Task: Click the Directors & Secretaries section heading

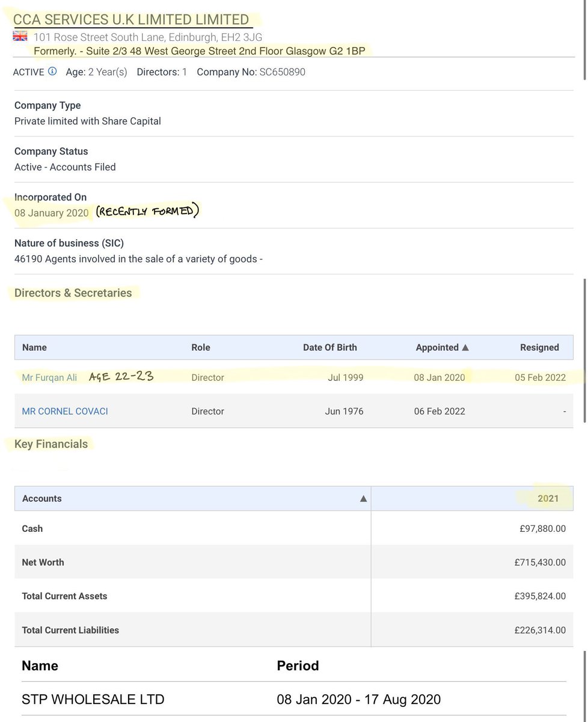Action: [73, 293]
